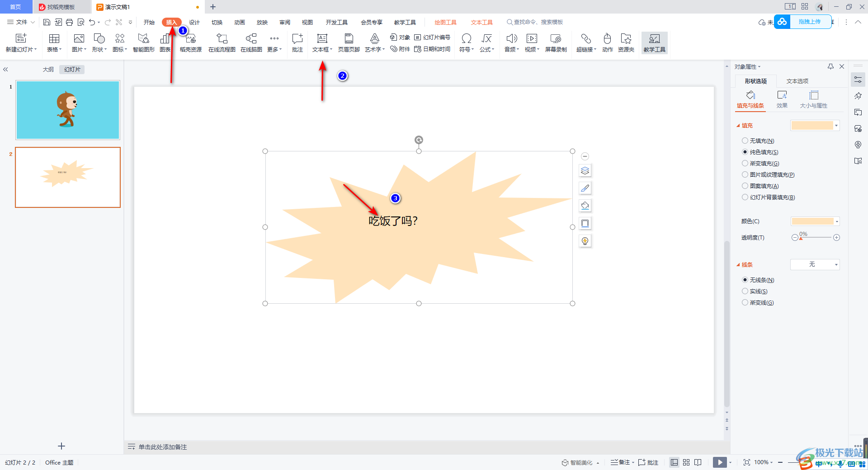The image size is (868, 470).
Task: Open the 效果 section in properties
Action: tap(782, 99)
